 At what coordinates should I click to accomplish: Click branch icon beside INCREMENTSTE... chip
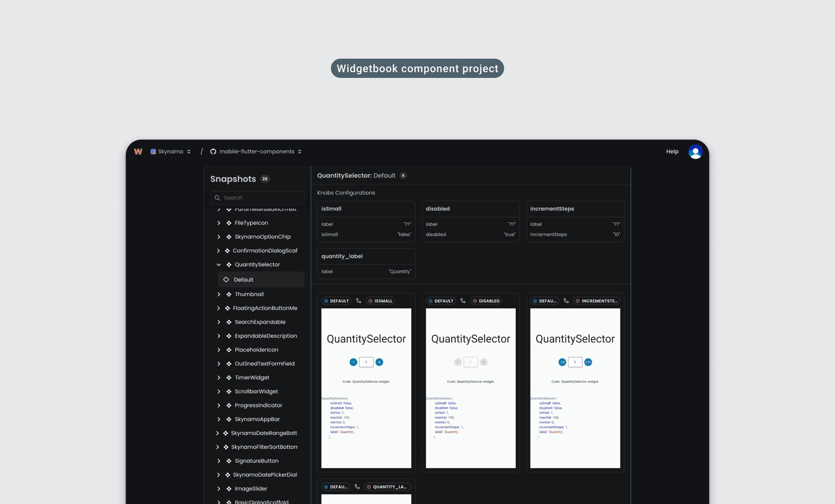[566, 301]
